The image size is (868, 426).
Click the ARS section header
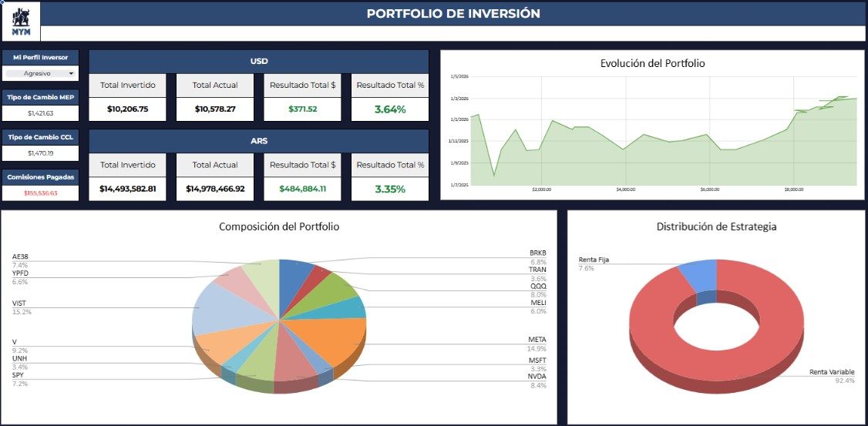[258, 141]
